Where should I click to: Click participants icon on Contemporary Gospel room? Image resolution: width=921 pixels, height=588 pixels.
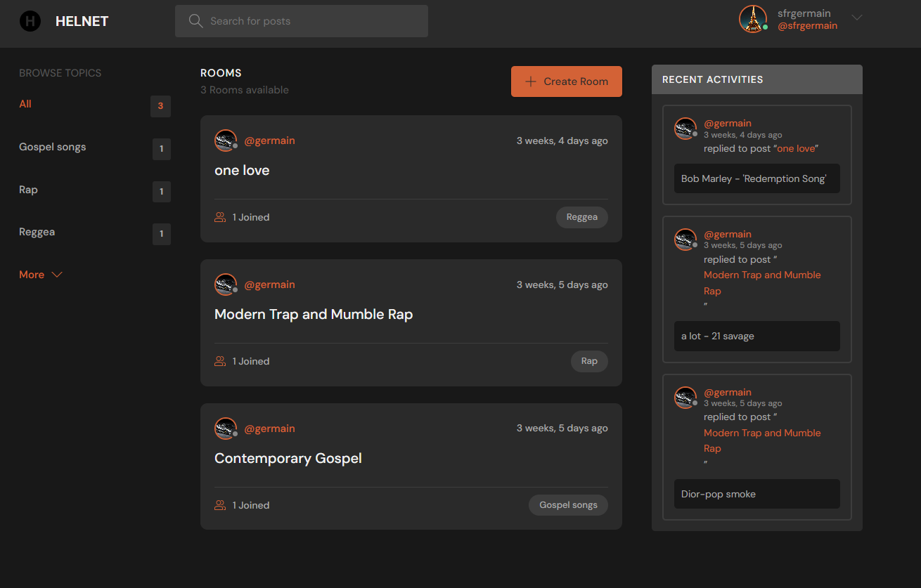pyautogui.click(x=220, y=505)
